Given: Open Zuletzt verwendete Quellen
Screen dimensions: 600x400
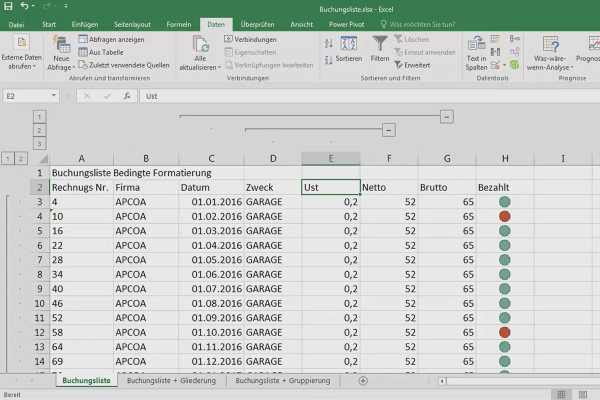Looking at the screenshot, I should pyautogui.click(x=124, y=65).
